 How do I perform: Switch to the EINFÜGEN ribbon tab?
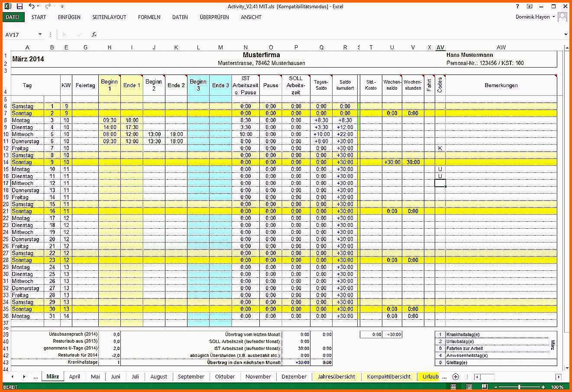pyautogui.click(x=69, y=17)
